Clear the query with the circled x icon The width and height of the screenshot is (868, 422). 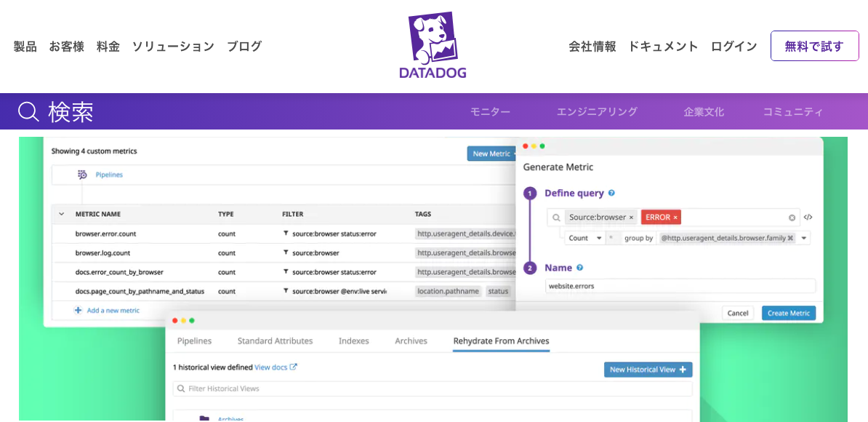pyautogui.click(x=792, y=218)
